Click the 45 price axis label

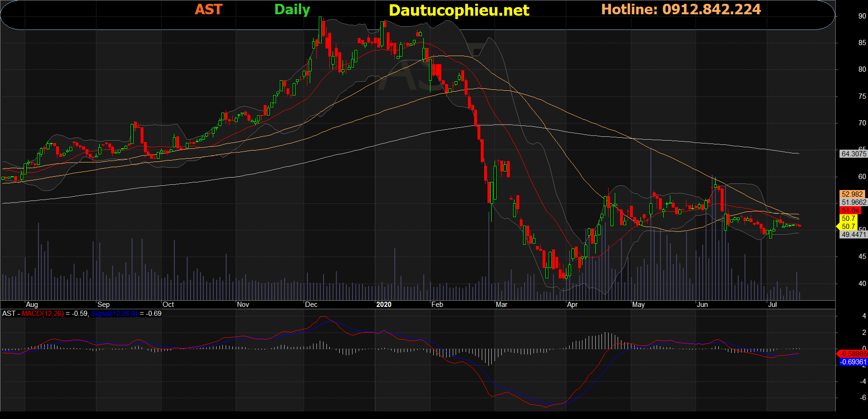click(862, 257)
